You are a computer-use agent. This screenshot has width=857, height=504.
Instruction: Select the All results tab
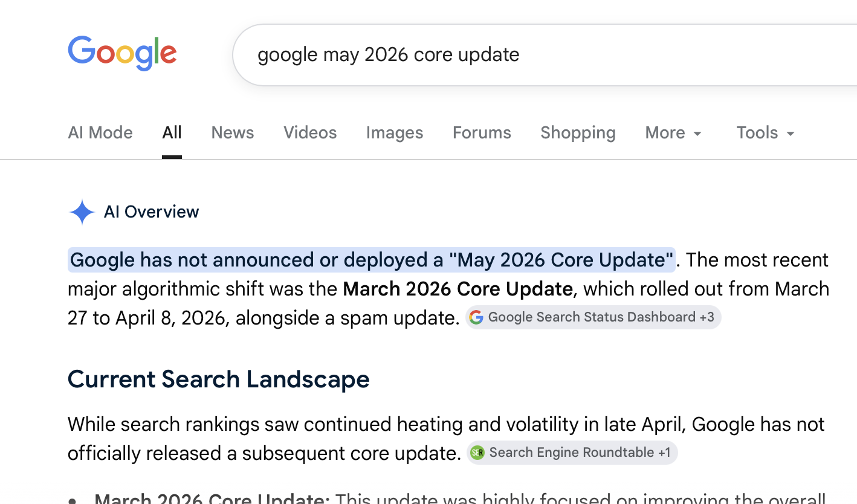click(x=172, y=133)
